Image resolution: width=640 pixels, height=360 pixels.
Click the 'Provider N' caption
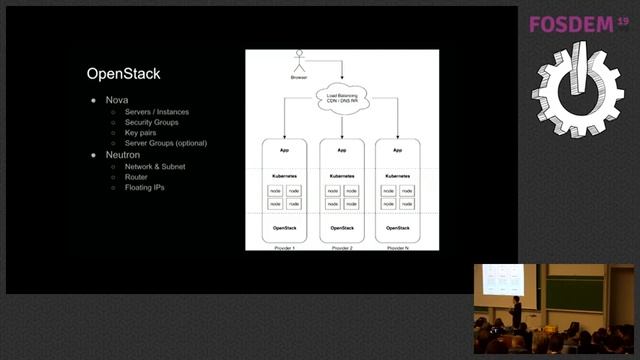pos(398,248)
